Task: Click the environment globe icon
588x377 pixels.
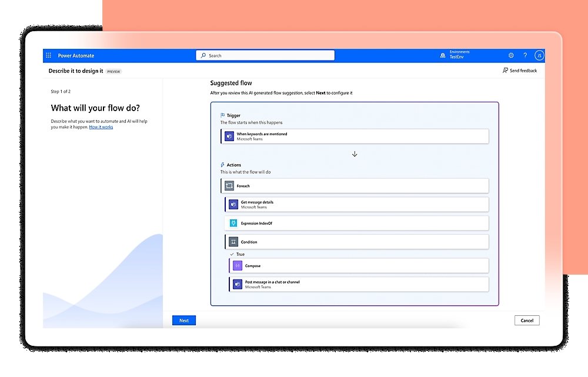Action: tap(443, 55)
